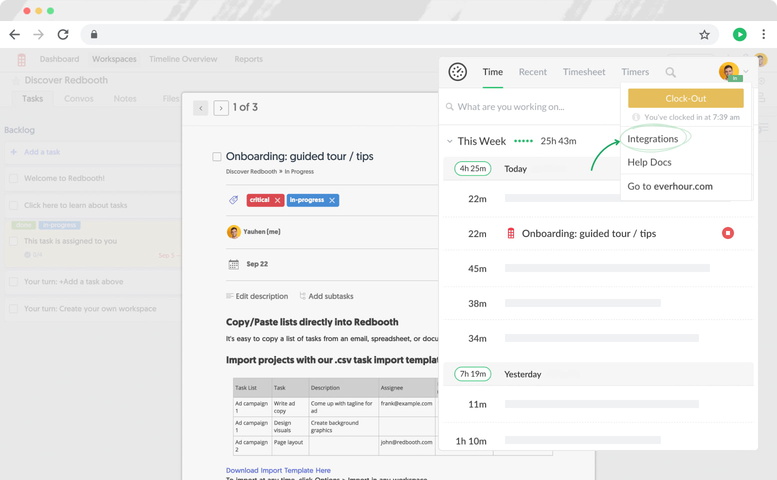Check Click here to learn about tasks
Screen dimensions: 777x480
13,205
